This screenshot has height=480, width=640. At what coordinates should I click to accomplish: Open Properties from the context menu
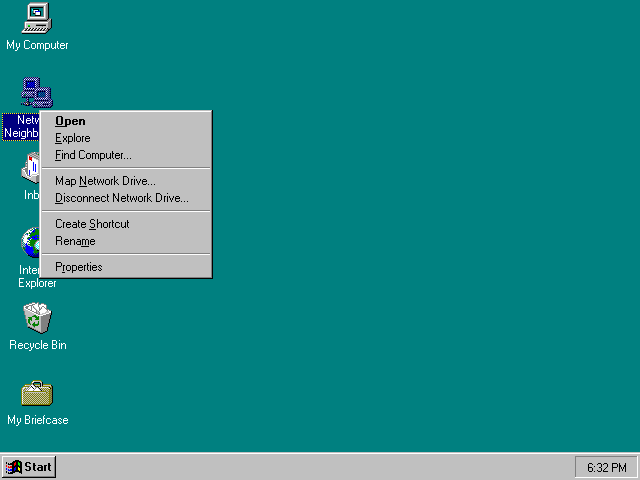pos(127,267)
